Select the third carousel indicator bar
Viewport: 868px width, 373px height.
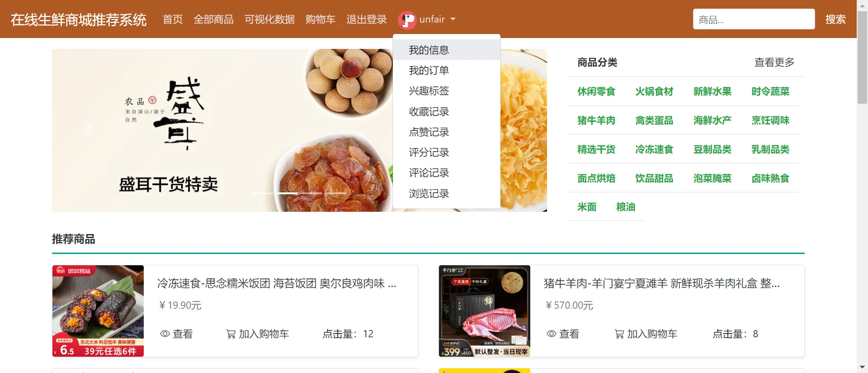tap(311, 193)
